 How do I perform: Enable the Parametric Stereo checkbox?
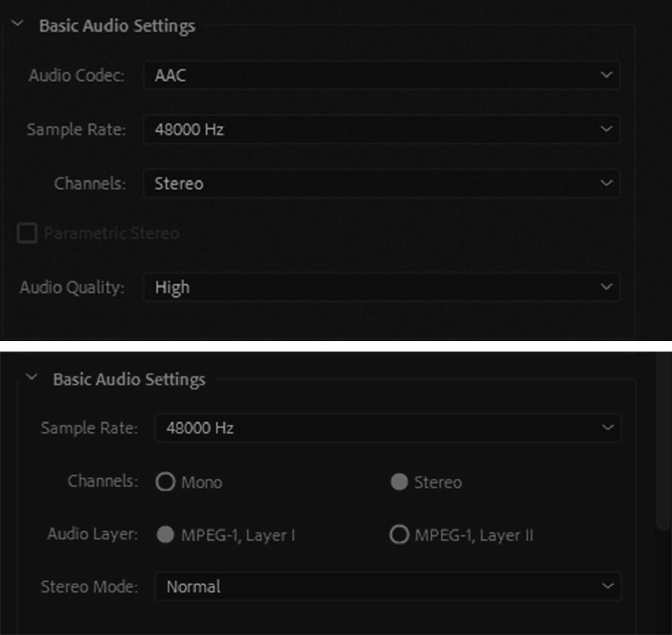pyautogui.click(x=27, y=233)
